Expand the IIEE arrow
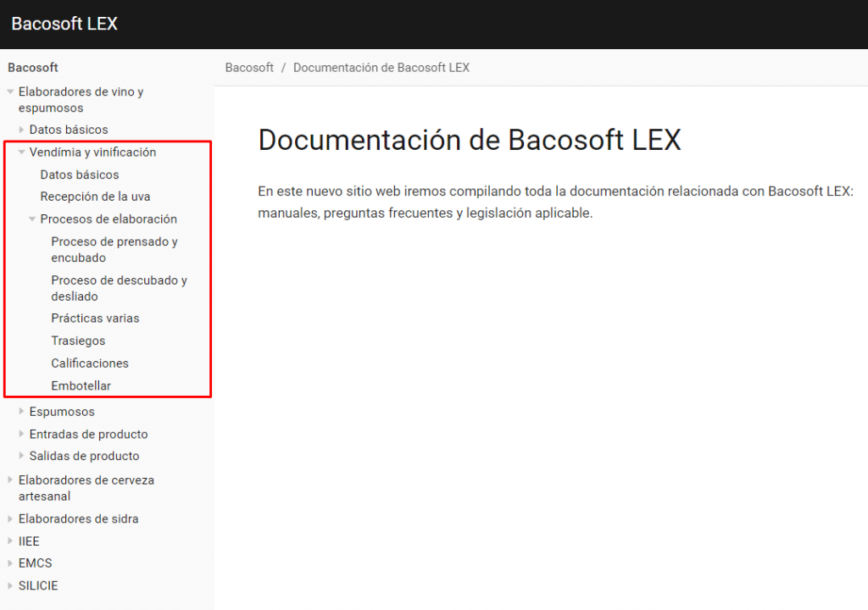868x610 pixels. click(10, 541)
